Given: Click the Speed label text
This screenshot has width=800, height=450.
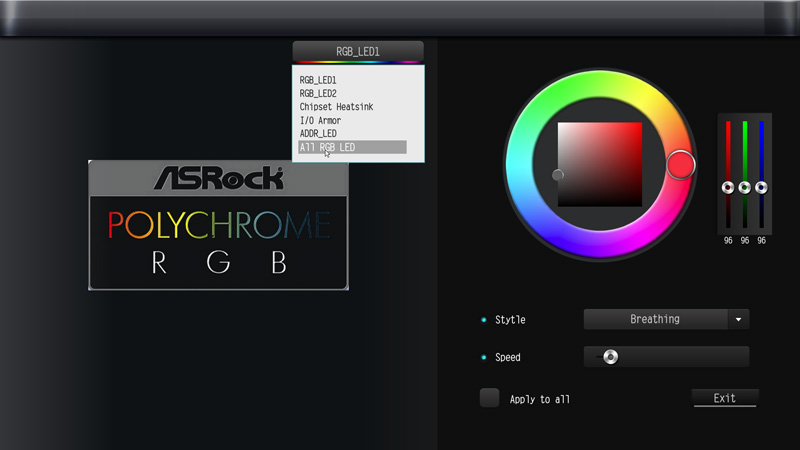Looking at the screenshot, I should [x=508, y=357].
